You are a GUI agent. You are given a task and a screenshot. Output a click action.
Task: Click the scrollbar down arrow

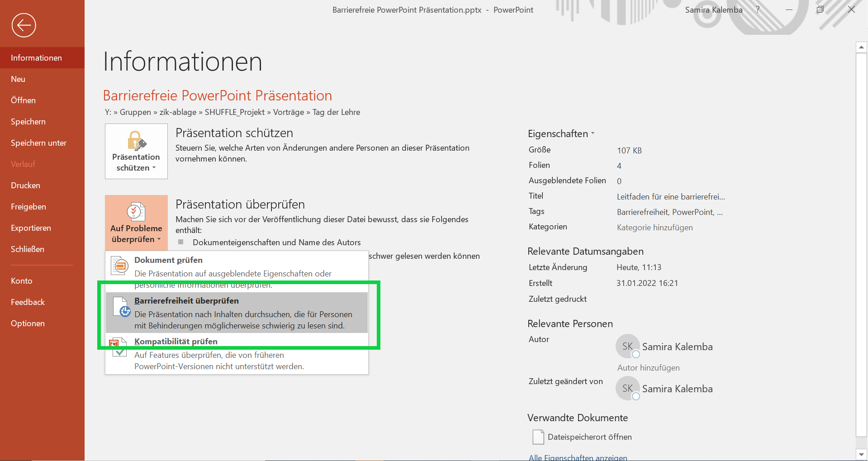862,455
